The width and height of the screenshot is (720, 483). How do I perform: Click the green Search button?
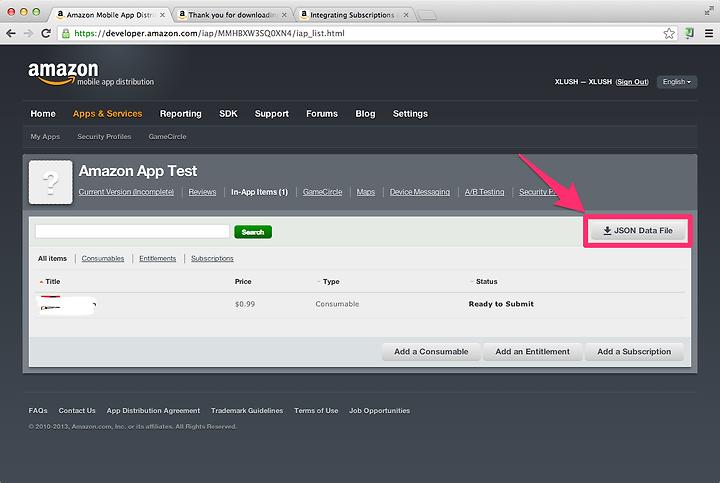click(253, 232)
